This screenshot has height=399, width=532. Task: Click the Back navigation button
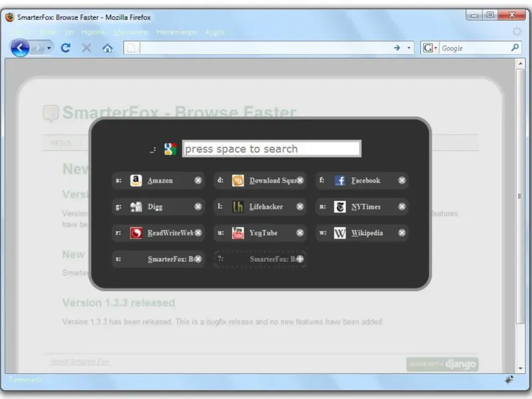point(20,48)
